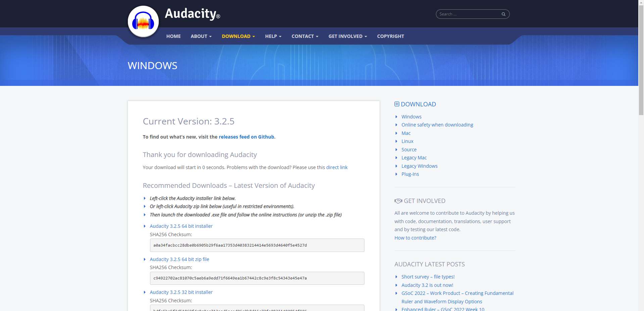Open Plug-Ins link in sidebar
Image resolution: width=644 pixels, height=311 pixels.
(410, 174)
